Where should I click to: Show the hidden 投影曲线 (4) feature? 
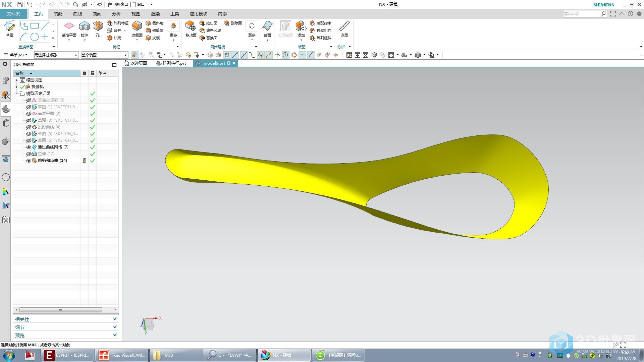[x=29, y=127]
